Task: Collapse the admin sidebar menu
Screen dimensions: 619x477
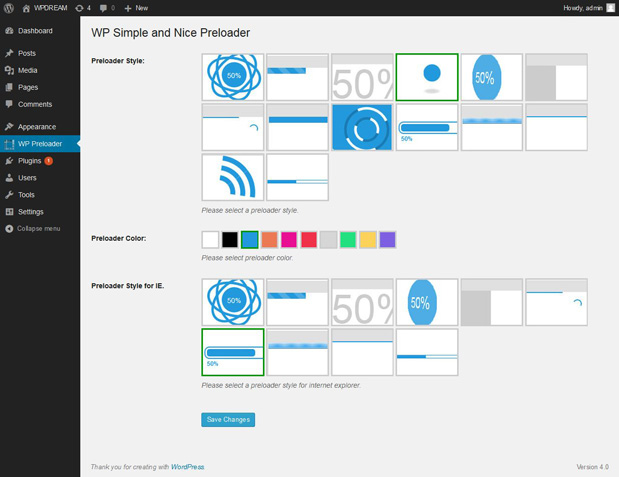Action: (x=33, y=229)
